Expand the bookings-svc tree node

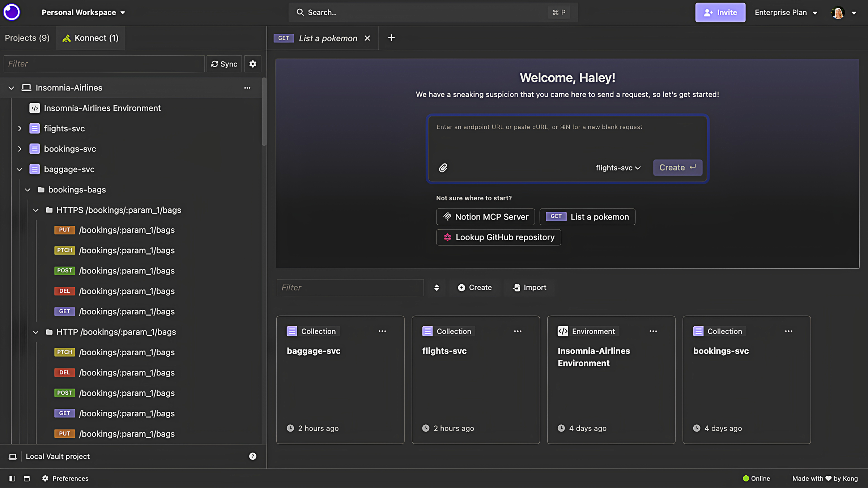coord(20,149)
